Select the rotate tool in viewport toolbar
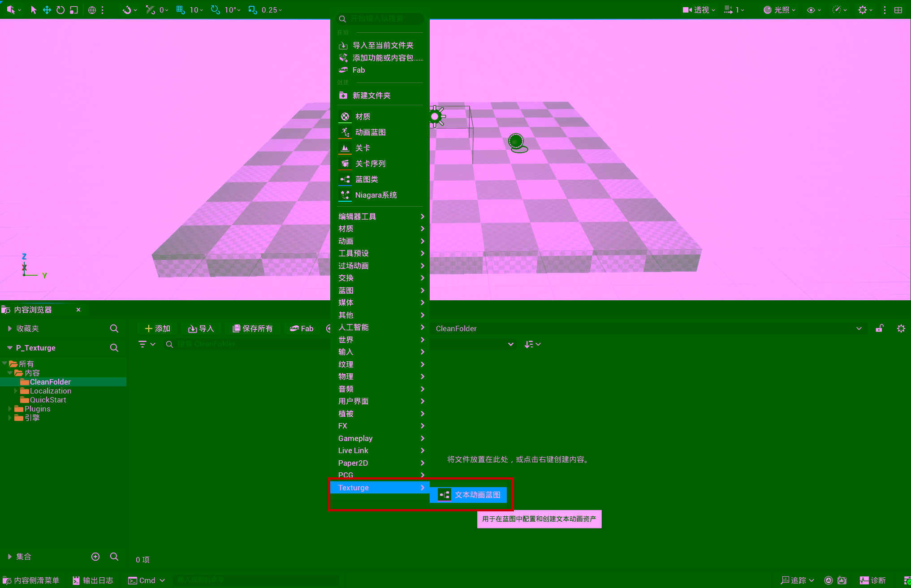911x588 pixels. [60, 10]
